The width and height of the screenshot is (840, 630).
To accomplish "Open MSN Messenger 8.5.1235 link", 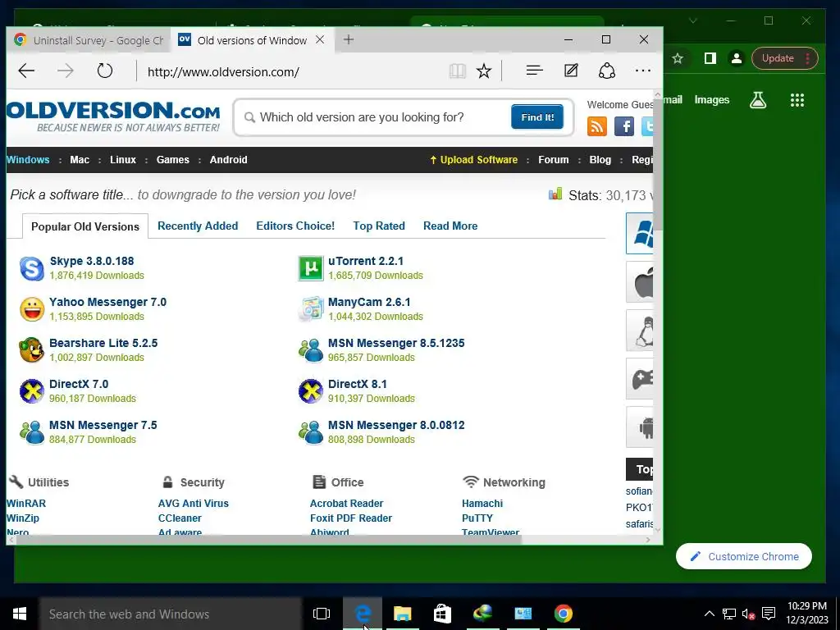I will [396, 343].
